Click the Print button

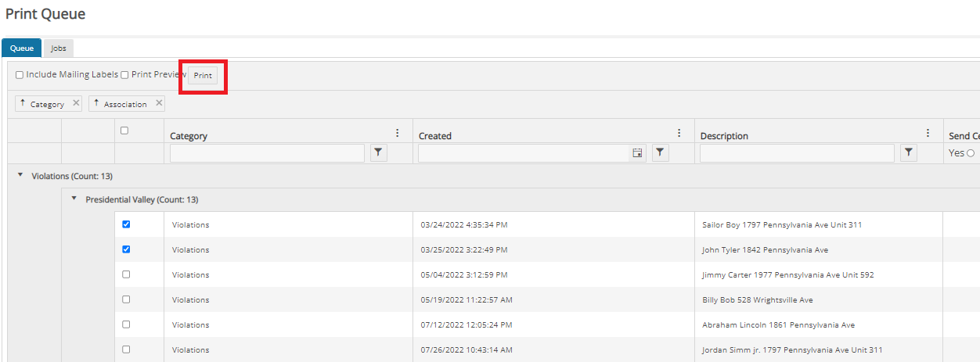(x=203, y=76)
